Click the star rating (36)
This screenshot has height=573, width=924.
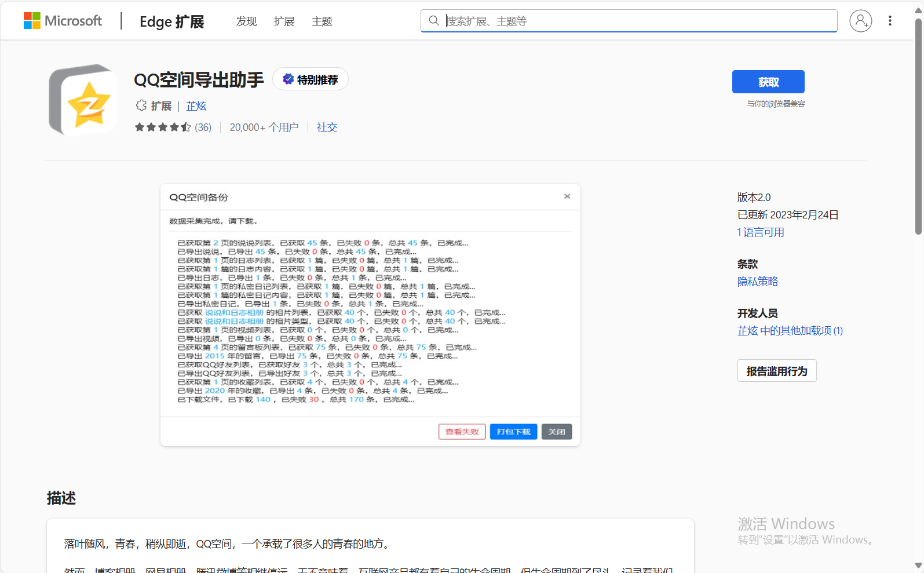click(x=173, y=127)
